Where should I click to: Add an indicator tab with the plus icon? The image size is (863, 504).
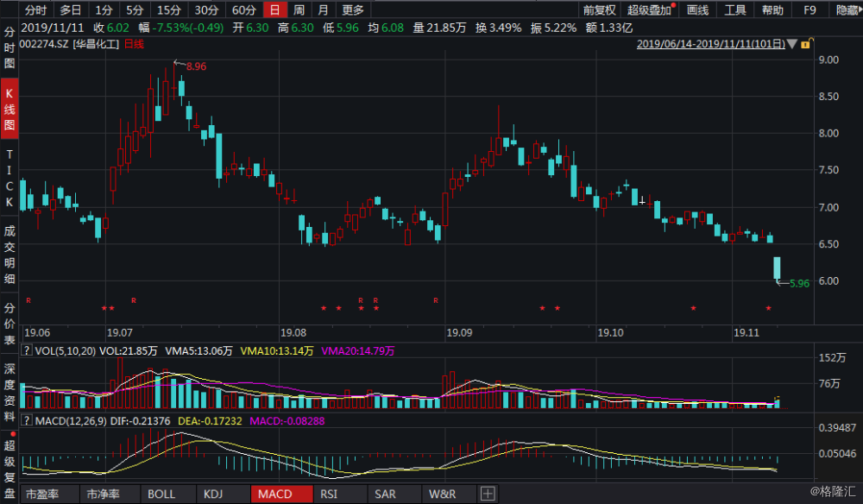(487, 494)
